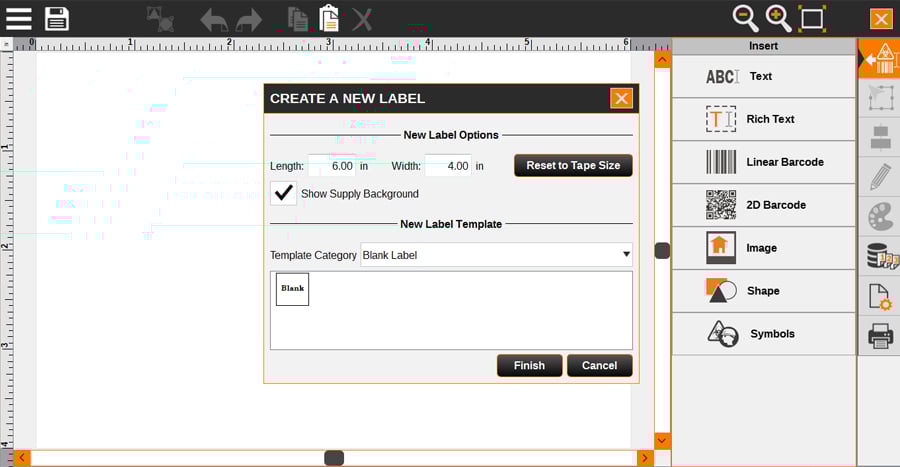Open the Template Category dropdown
Image resolution: width=900 pixels, height=467 pixels.
(496, 255)
